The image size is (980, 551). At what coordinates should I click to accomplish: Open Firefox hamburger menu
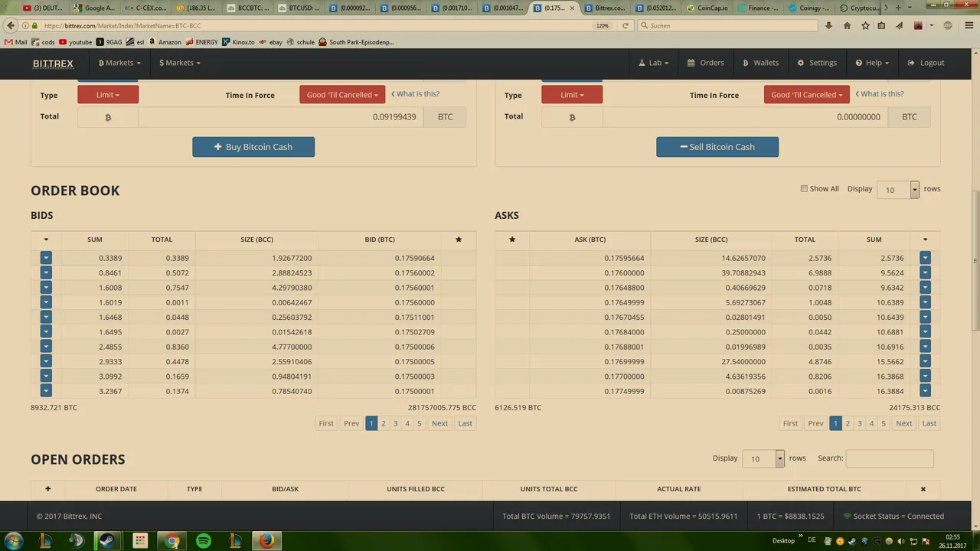point(969,25)
